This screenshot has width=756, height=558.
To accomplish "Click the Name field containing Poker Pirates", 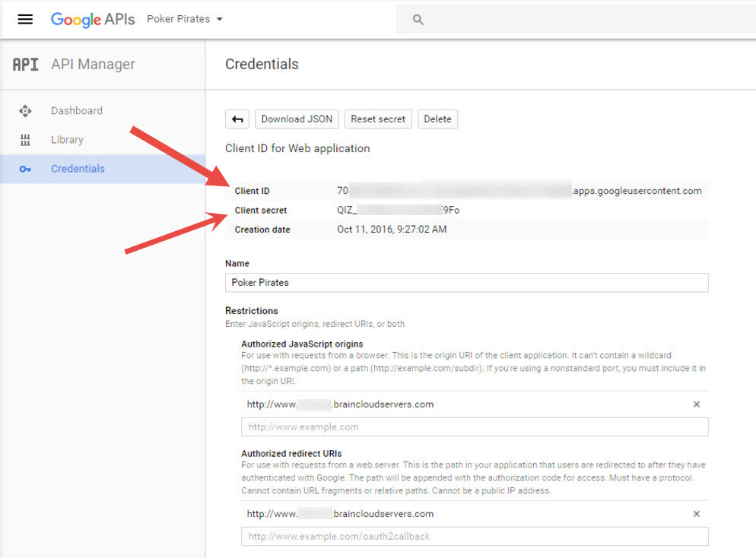I will tap(467, 282).
